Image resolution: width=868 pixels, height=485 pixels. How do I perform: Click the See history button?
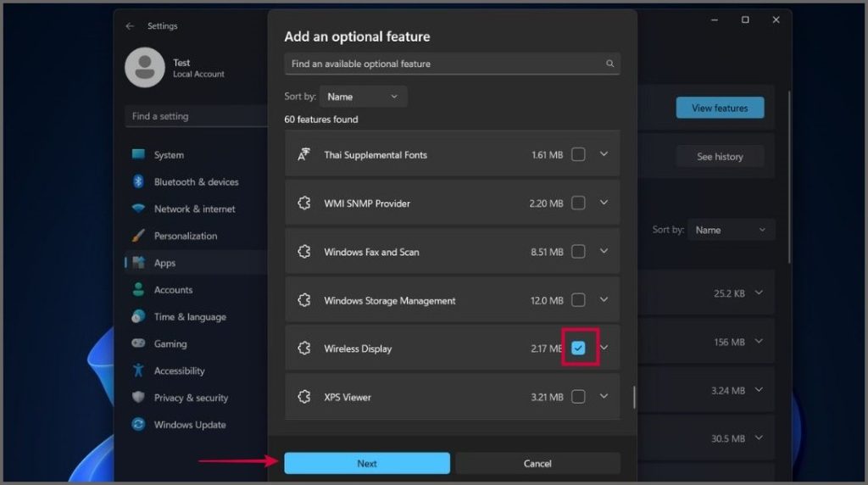(720, 157)
